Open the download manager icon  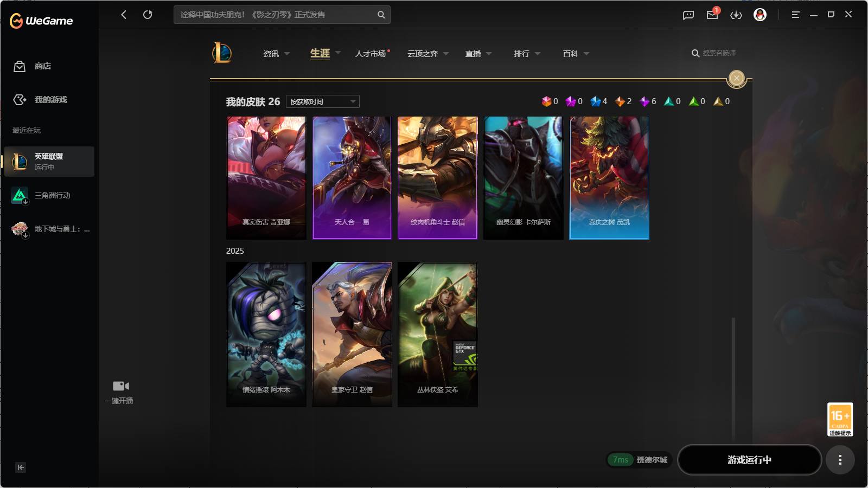click(736, 15)
